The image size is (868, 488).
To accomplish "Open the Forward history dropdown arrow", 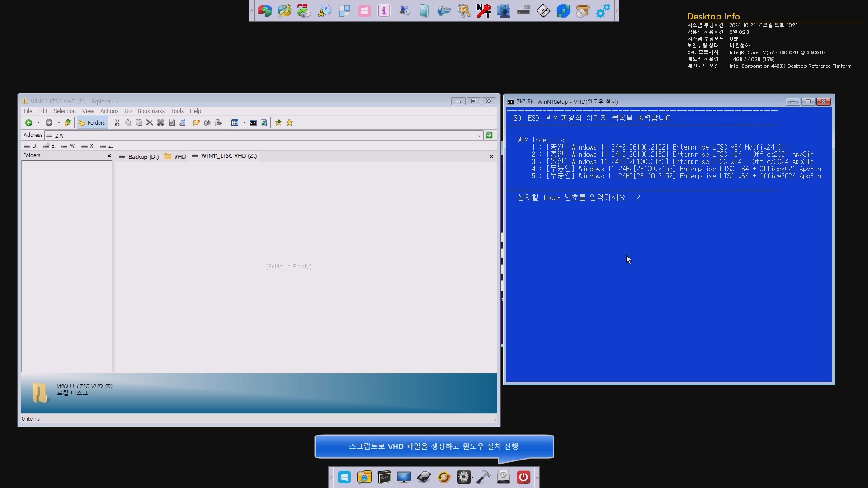I will click(x=59, y=122).
